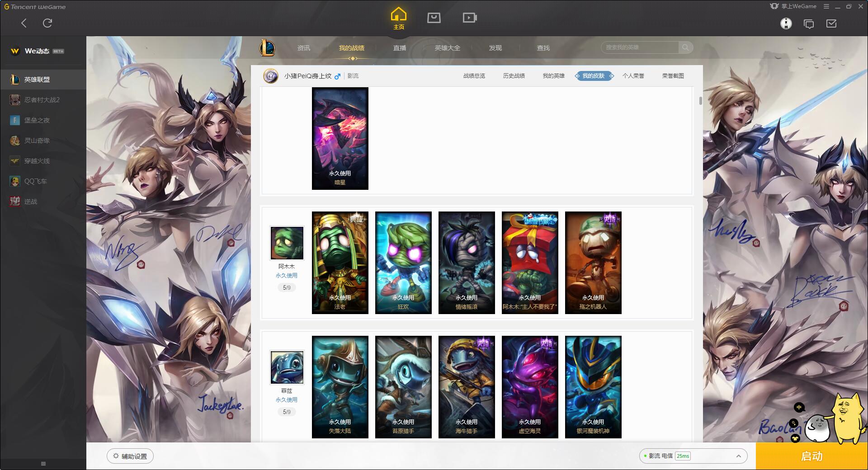Select the 暗星 skin card

pos(340,138)
